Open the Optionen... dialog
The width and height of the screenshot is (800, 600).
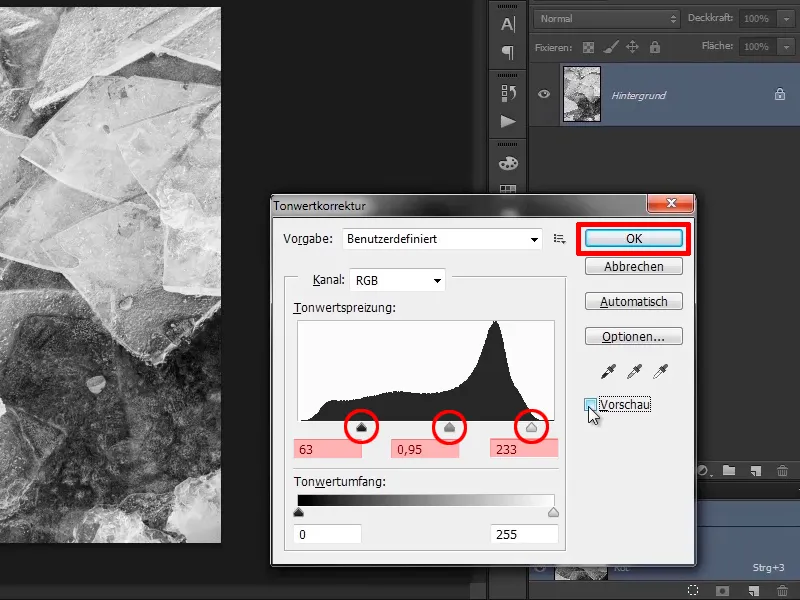pos(634,337)
